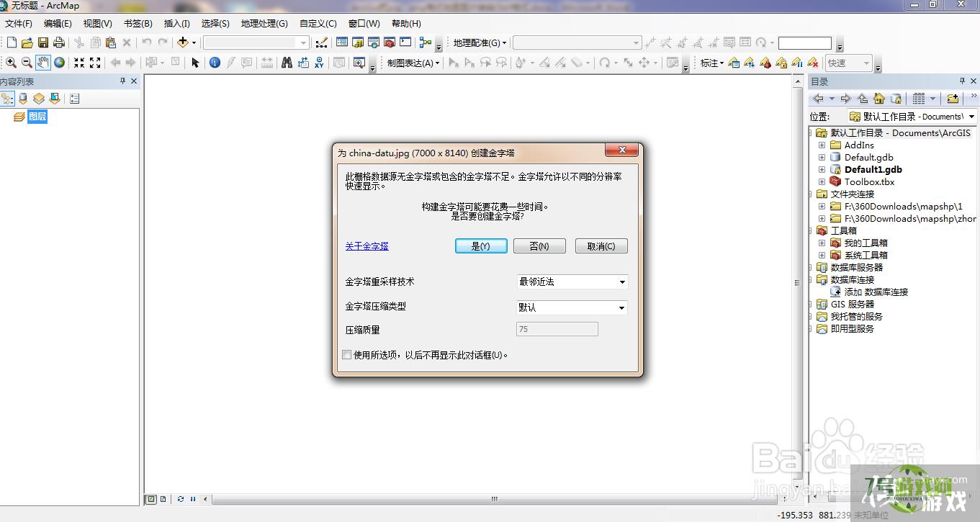The image size is (980, 522).
Task: Open the 插入(I) menu
Action: (177, 24)
